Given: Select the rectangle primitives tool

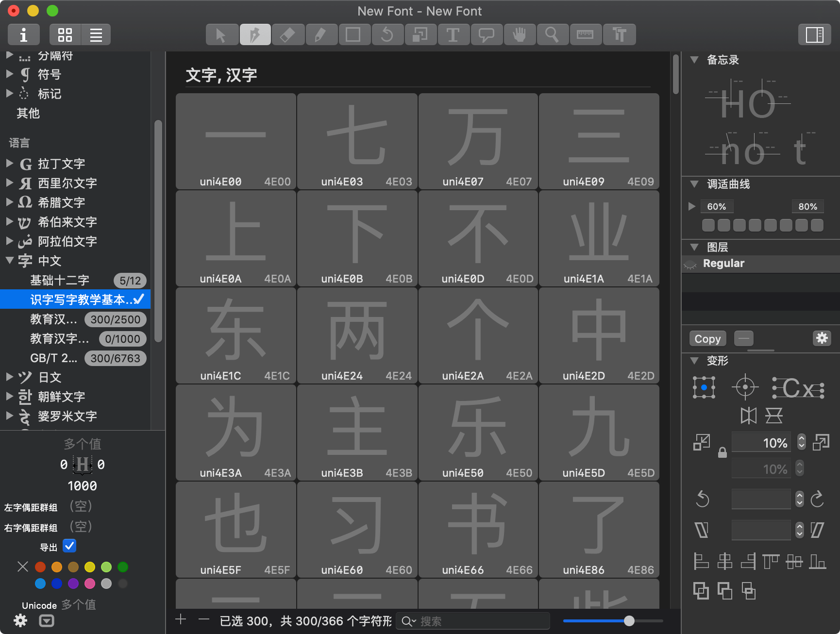Looking at the screenshot, I should point(353,34).
